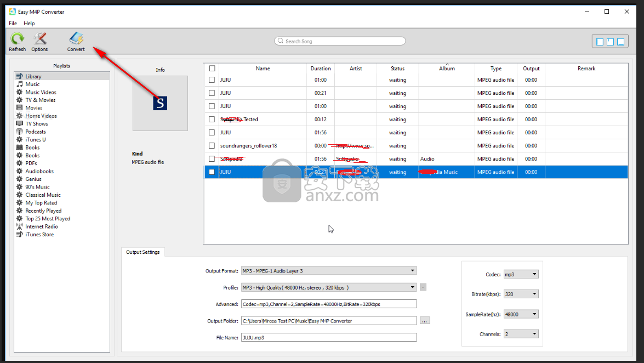This screenshot has width=644, height=363.
Task: Open the Profile dropdown
Action: [x=328, y=287]
